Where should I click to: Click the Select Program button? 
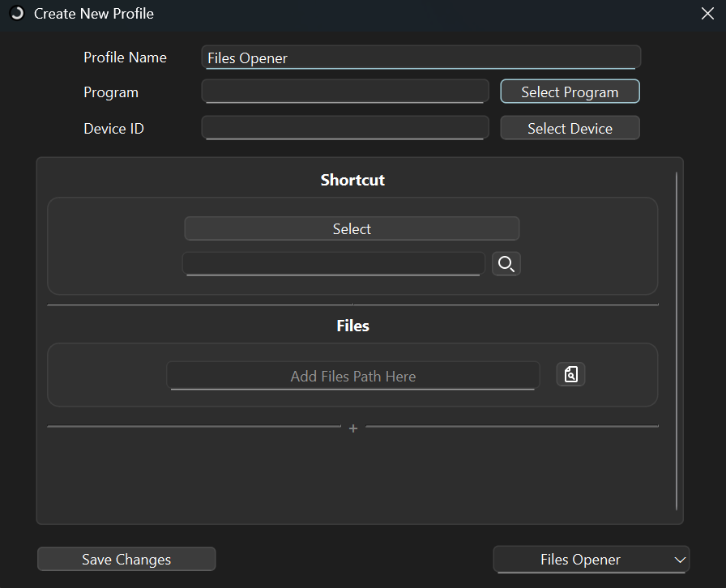click(570, 92)
